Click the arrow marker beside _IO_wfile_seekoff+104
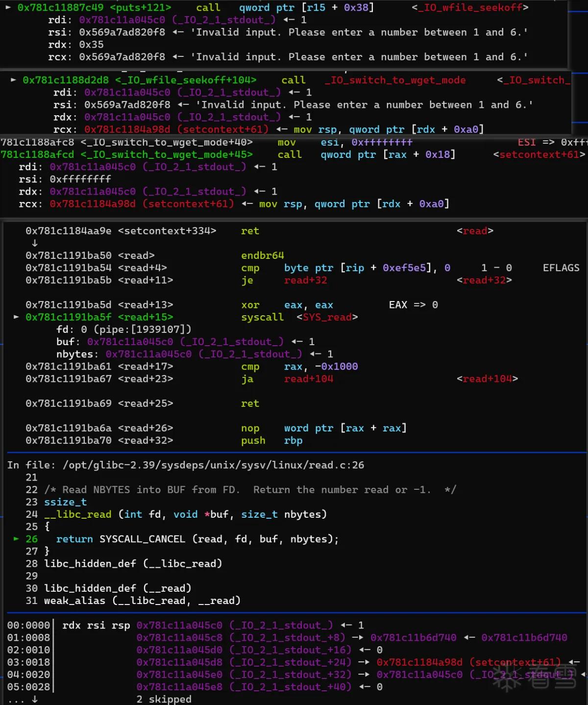The image size is (588, 705). pyautogui.click(x=13, y=80)
